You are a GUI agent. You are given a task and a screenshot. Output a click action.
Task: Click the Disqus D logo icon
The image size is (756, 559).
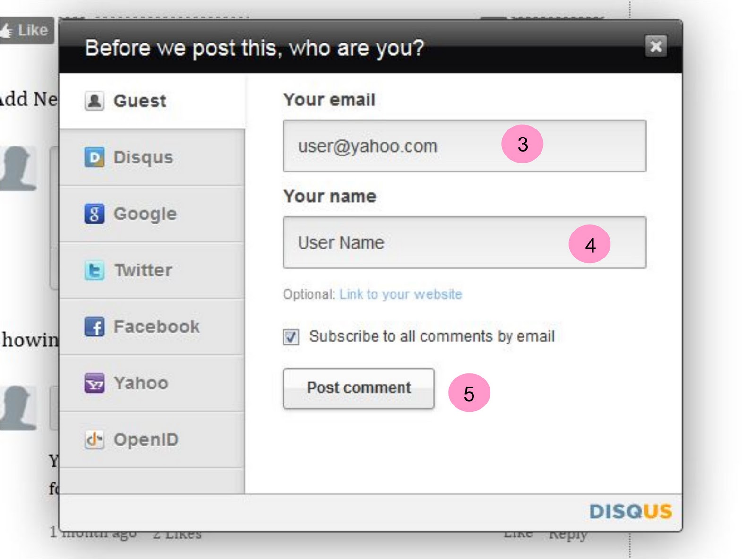click(94, 157)
